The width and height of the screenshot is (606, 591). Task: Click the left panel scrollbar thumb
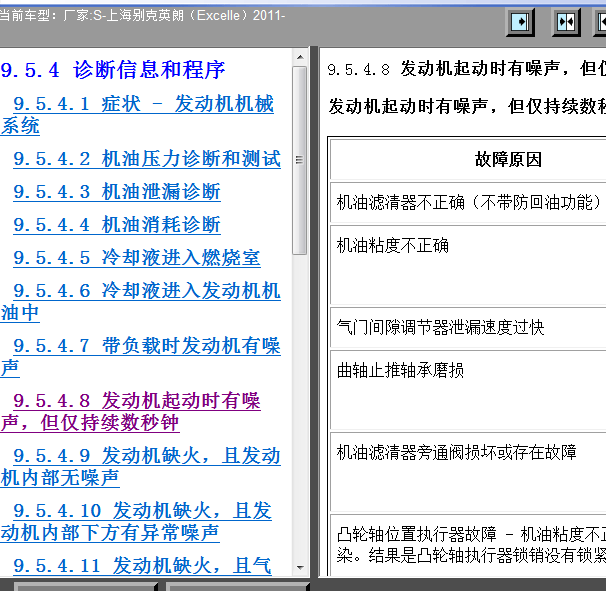point(300,160)
